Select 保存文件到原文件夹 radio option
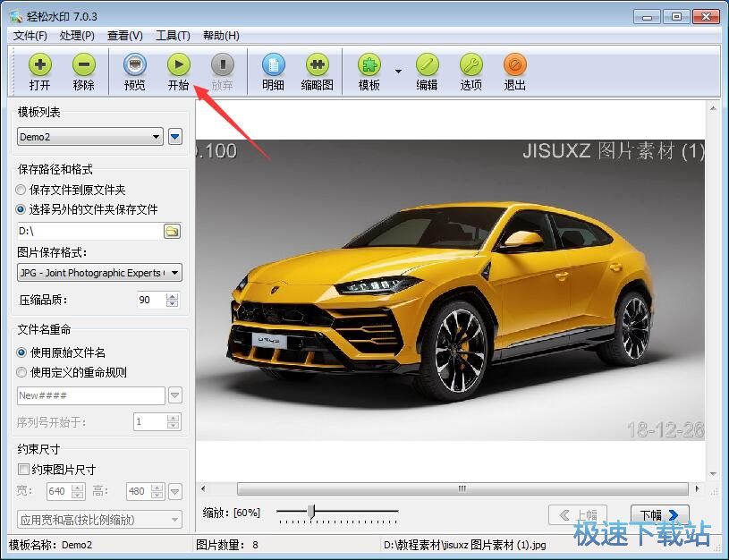The image size is (729, 560). 21,190
